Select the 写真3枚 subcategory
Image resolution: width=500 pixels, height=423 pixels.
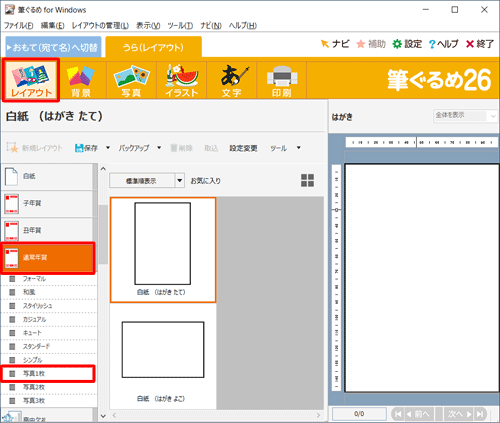pos(49,401)
